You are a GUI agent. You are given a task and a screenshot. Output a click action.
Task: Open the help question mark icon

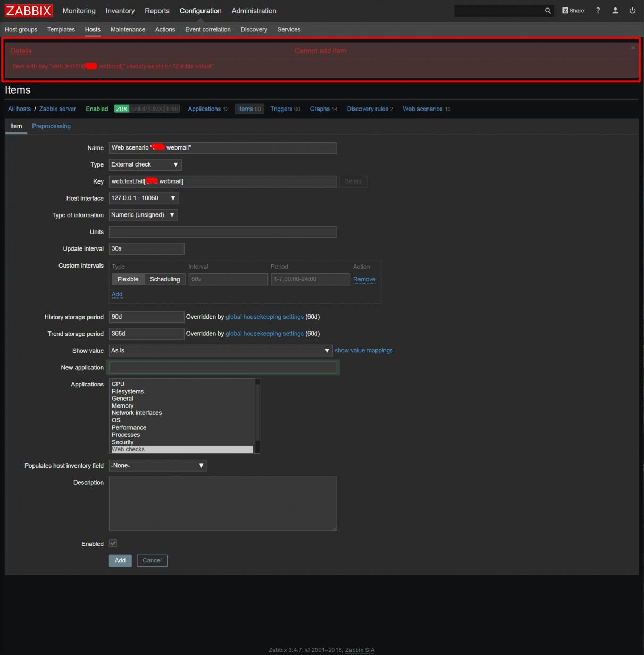(598, 11)
